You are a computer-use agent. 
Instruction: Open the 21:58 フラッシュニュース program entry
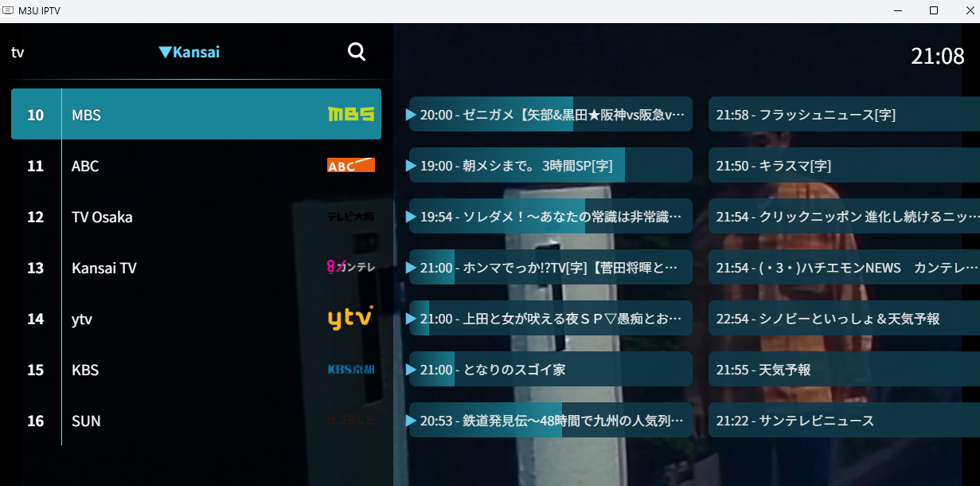[844, 115]
